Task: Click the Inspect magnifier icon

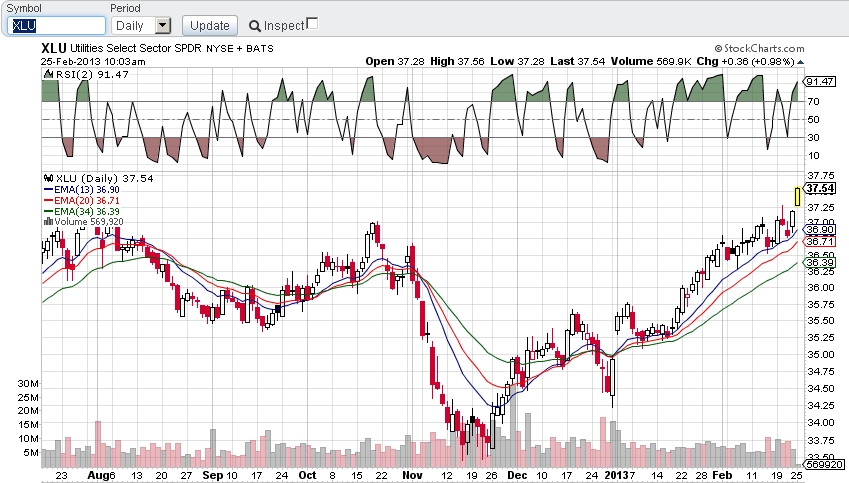Action: pos(254,26)
